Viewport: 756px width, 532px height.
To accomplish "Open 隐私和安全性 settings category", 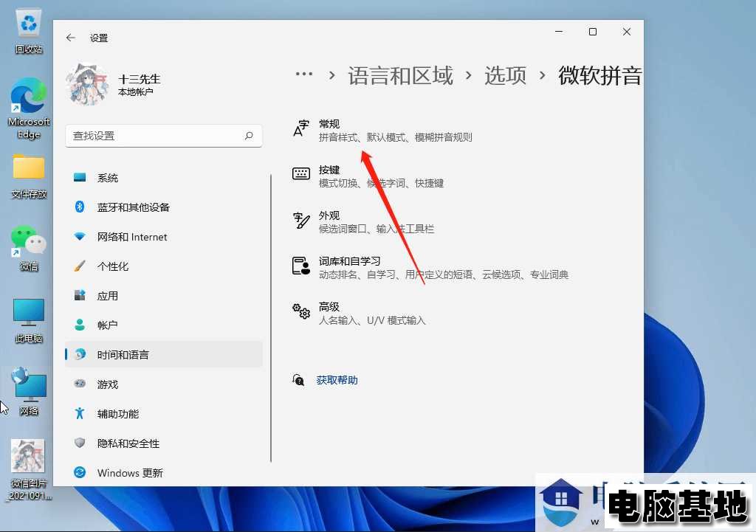I will tap(163, 443).
